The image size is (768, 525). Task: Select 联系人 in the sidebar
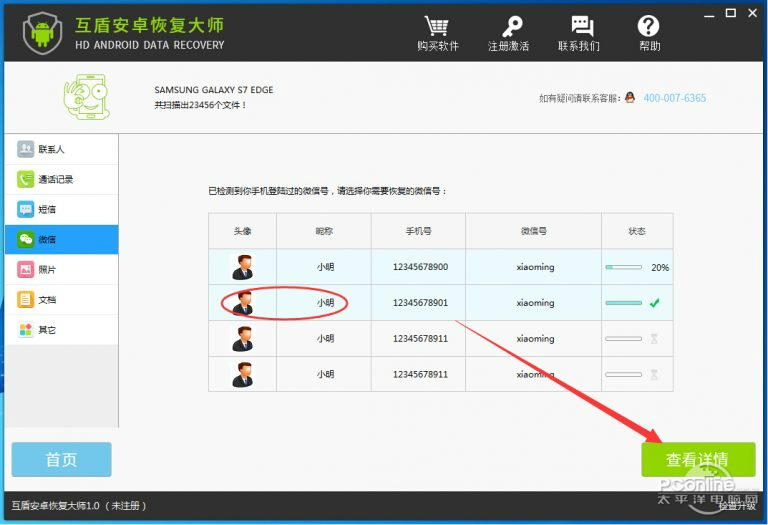[61, 149]
